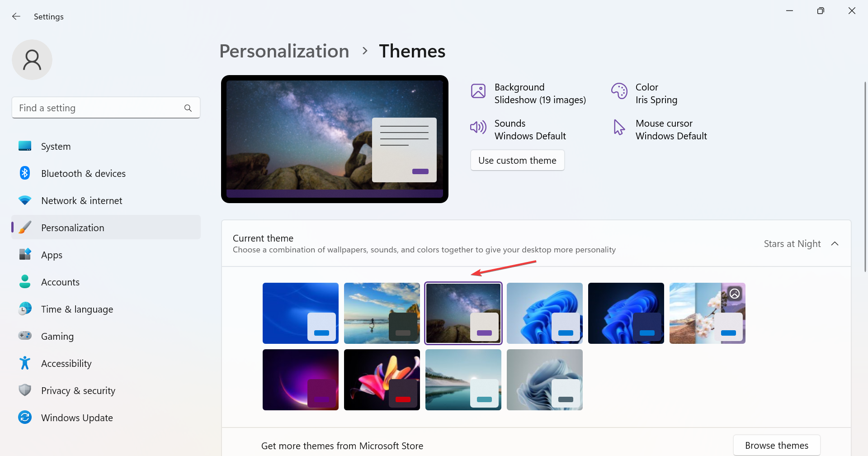Click the Privacy shield icon

point(25,390)
